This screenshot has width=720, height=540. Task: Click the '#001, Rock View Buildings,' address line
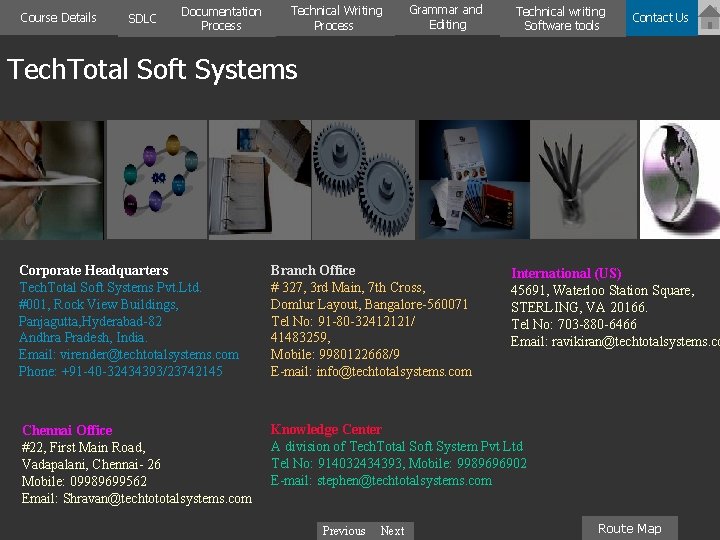(x=98, y=304)
